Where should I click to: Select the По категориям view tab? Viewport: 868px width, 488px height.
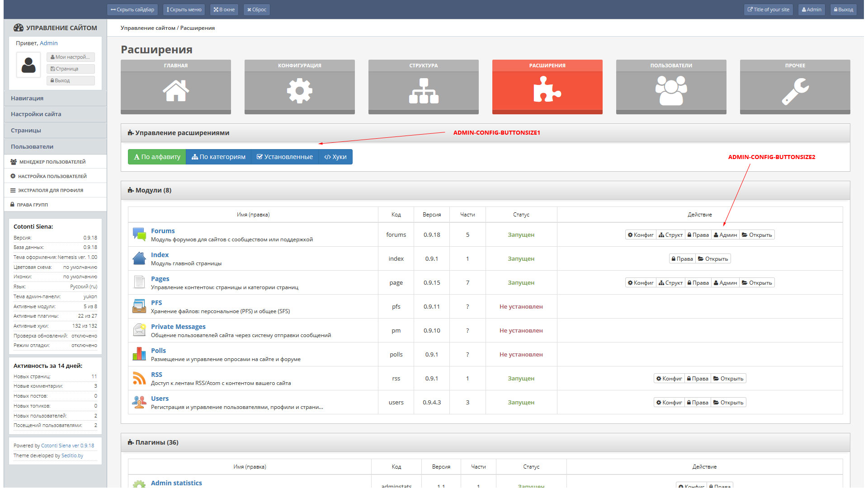[218, 157]
